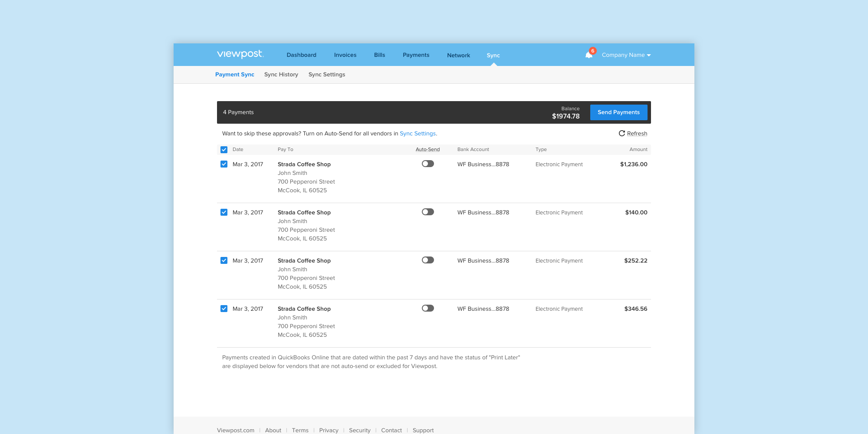Uncheck the $252.22 payment row checkbox

(224, 260)
